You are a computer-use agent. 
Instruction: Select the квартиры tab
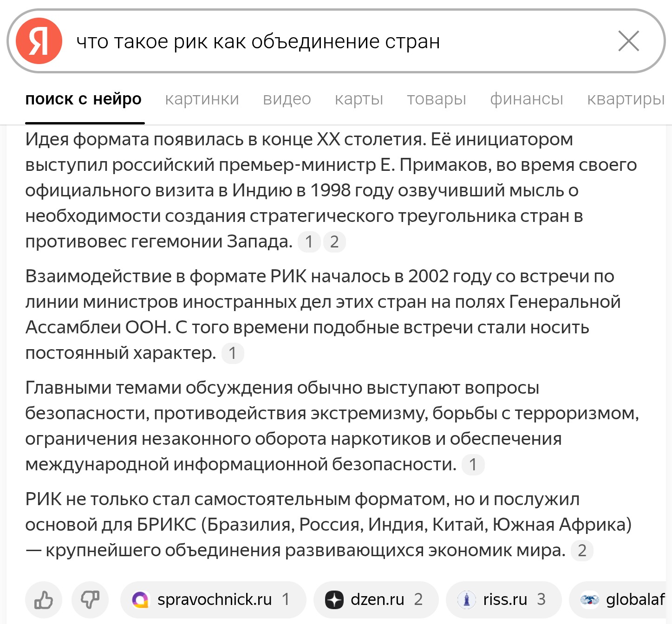[626, 99]
